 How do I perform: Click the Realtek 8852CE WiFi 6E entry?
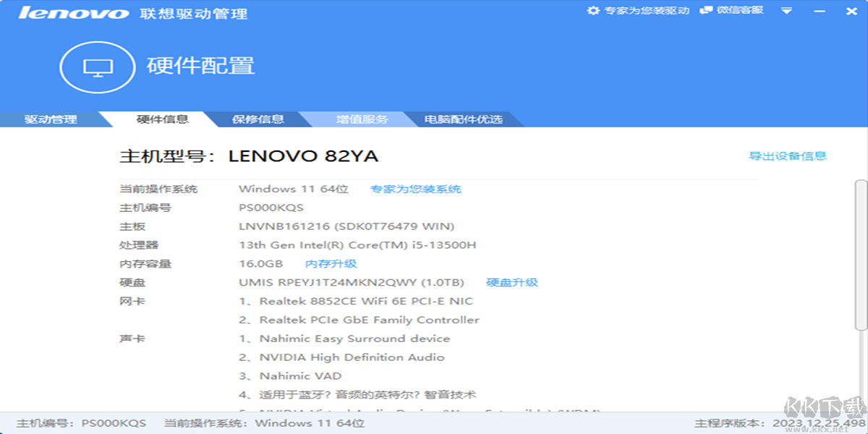(x=356, y=302)
